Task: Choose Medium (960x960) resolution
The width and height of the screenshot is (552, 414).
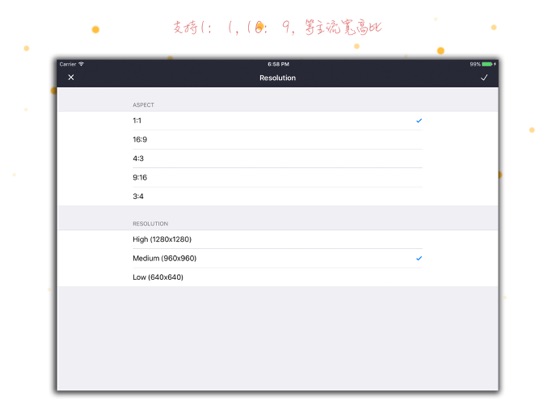Action: coord(277,258)
